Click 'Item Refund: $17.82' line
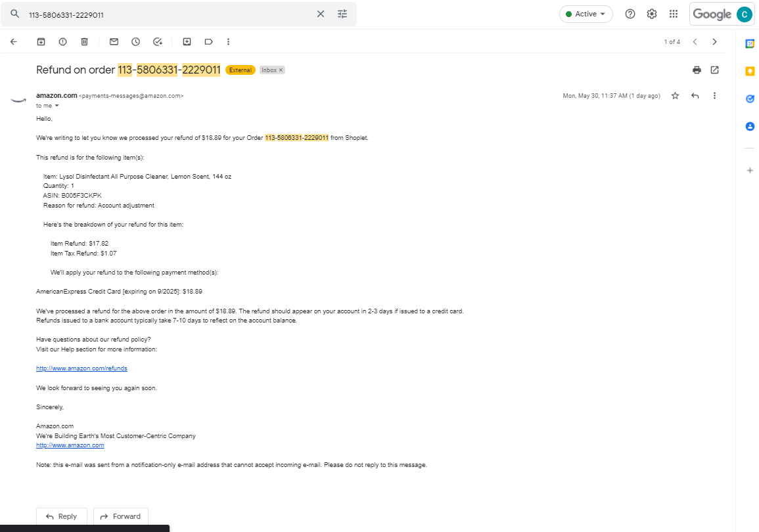Image resolution: width=759 pixels, height=532 pixels. click(x=80, y=244)
